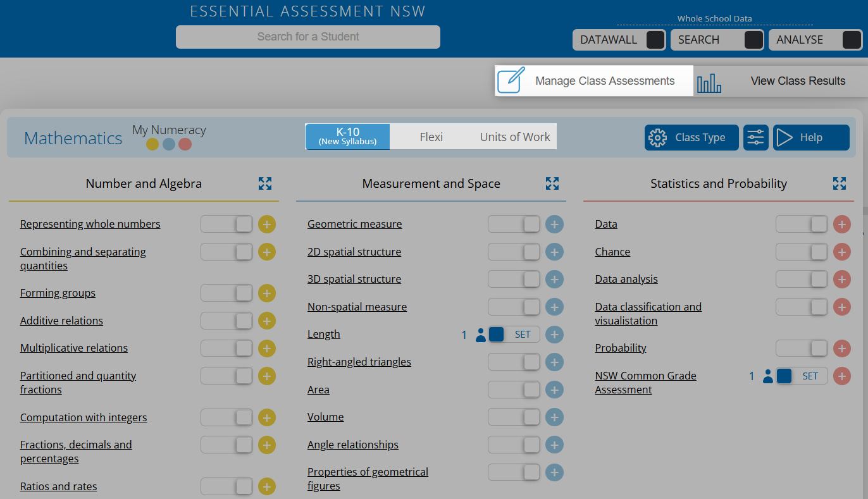Open Manage Class Assessments

pos(594,81)
